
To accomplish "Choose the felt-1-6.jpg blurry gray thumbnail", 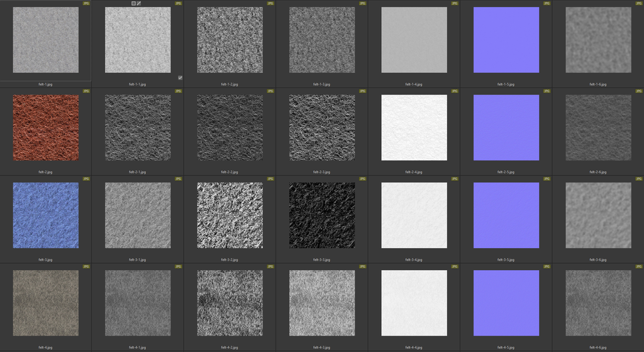I will (598, 40).
